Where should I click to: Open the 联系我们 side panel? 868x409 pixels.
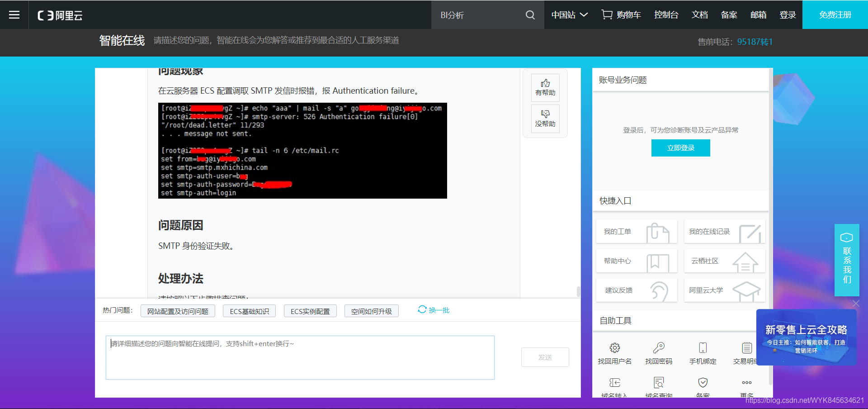847,260
